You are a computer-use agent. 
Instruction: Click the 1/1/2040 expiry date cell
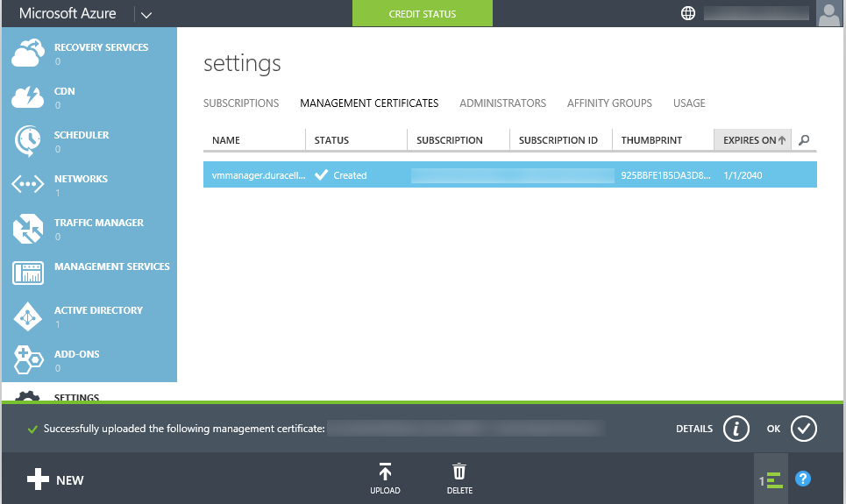pos(743,175)
